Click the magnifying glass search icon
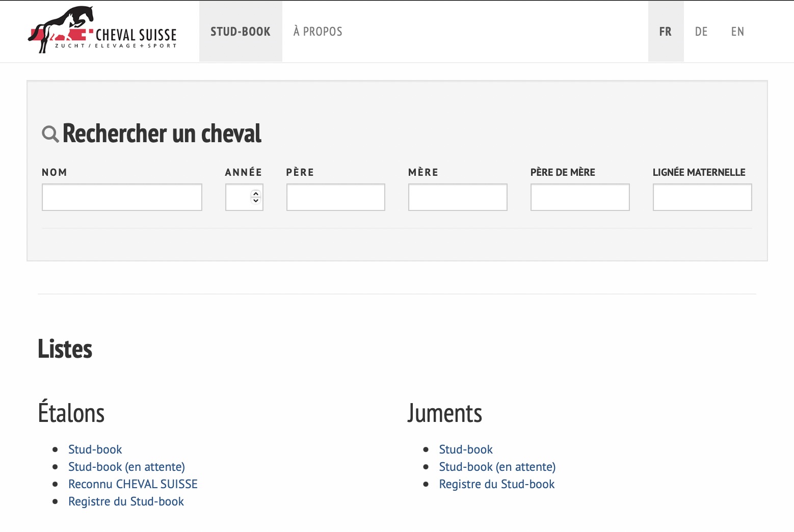This screenshot has height=532, width=794. tap(50, 134)
